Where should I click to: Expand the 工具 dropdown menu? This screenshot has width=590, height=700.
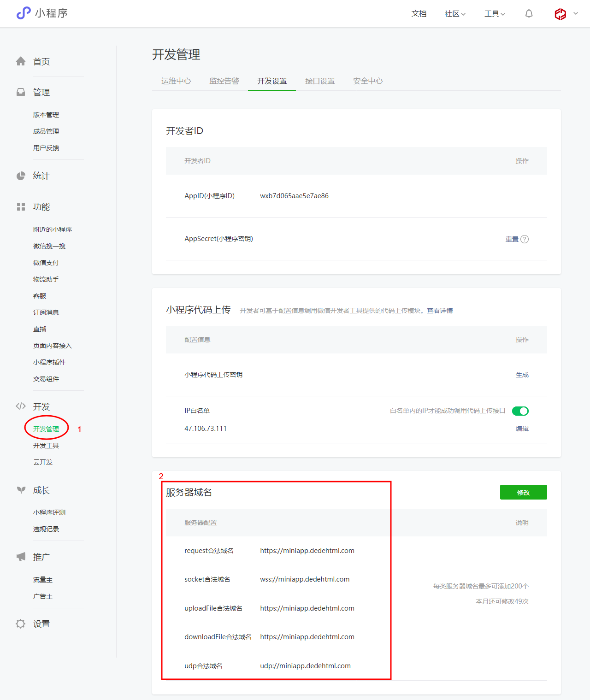(495, 14)
